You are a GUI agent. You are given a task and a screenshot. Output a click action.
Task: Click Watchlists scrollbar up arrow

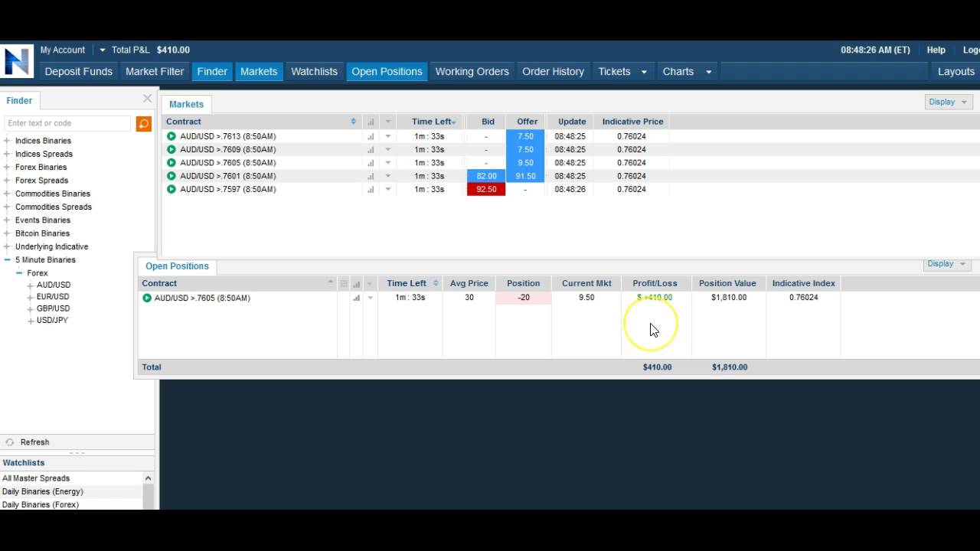point(148,478)
